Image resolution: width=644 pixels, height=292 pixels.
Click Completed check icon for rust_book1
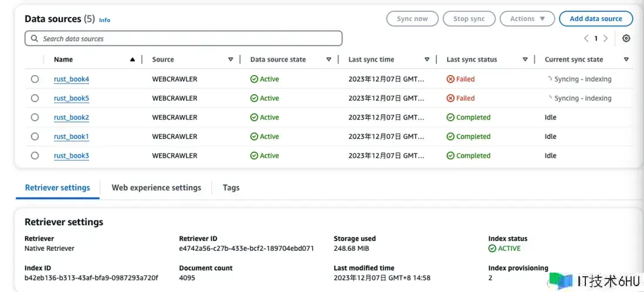pyautogui.click(x=450, y=137)
